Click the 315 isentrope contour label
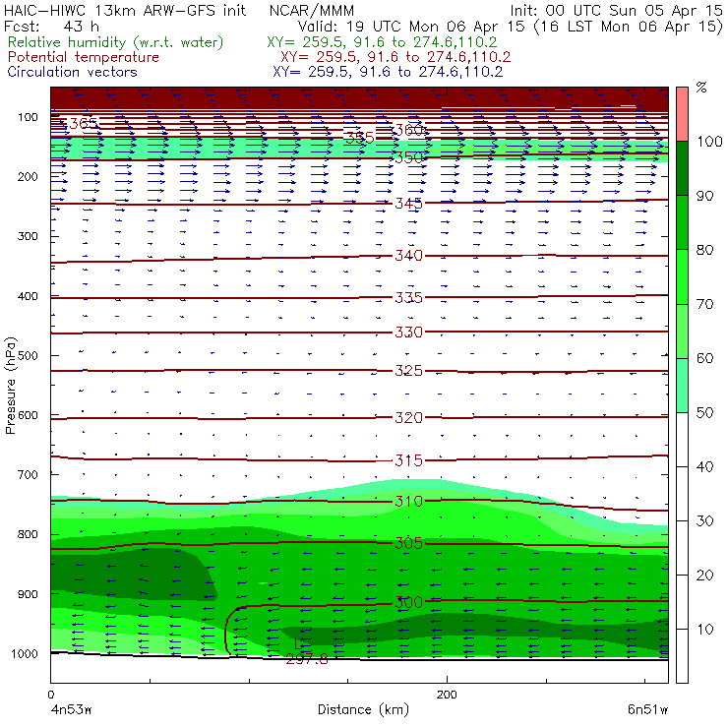This screenshot has width=728, height=728. point(408,460)
